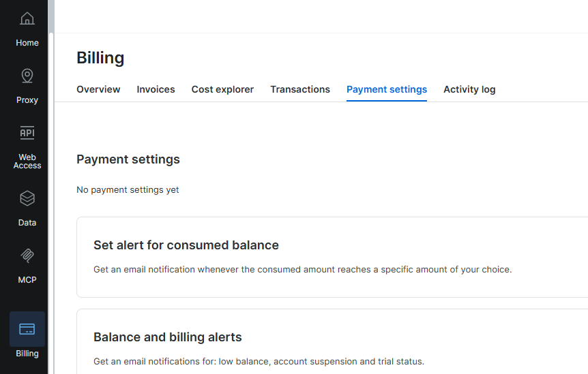Click the sidebar vertical scrollbar

[x=51, y=202]
